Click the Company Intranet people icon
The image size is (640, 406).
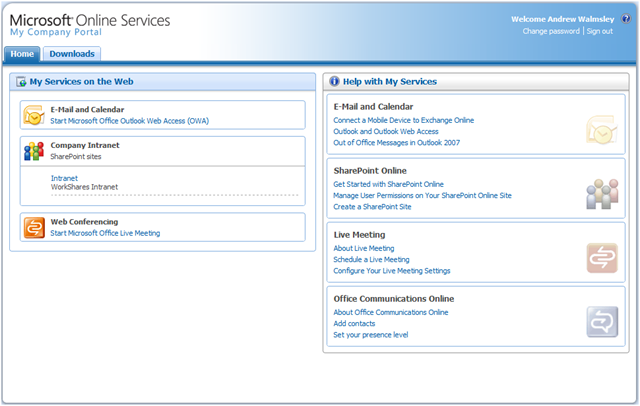pos(34,151)
